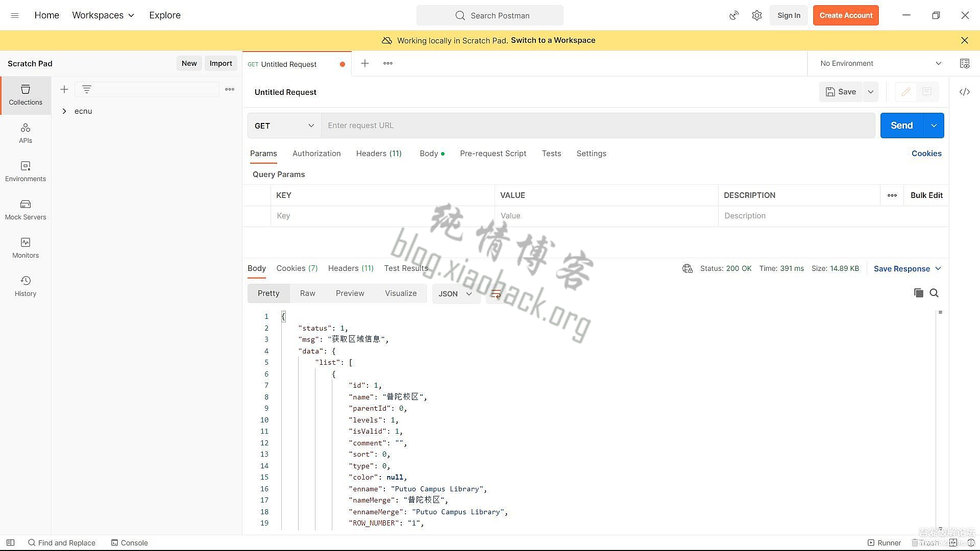
Task: Open the No Environment selector
Action: 880,63
